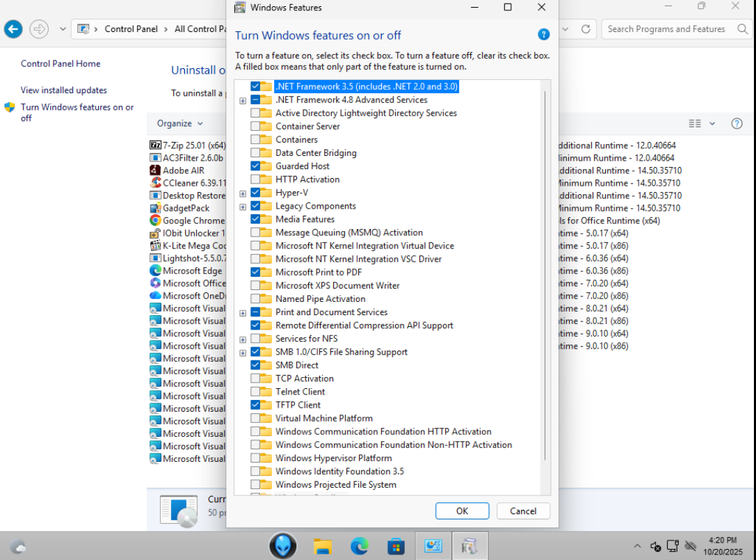The height and width of the screenshot is (560, 756).
Task: Disable Microsoft Print to PDF checkbox
Action: tap(255, 272)
